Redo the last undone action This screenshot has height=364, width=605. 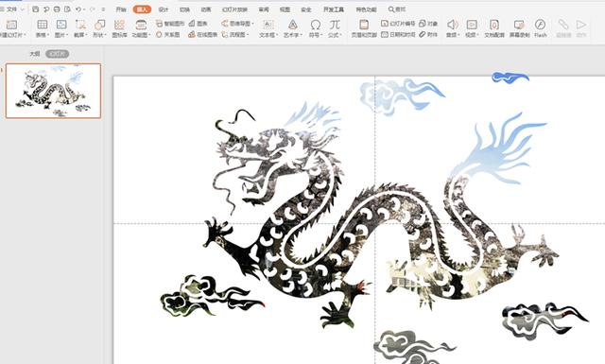[93, 9]
